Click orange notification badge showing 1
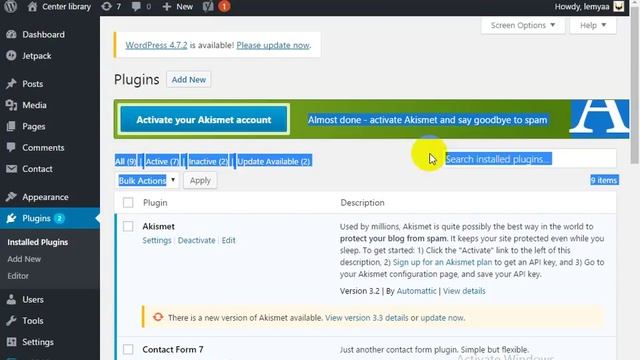 [x=224, y=7]
